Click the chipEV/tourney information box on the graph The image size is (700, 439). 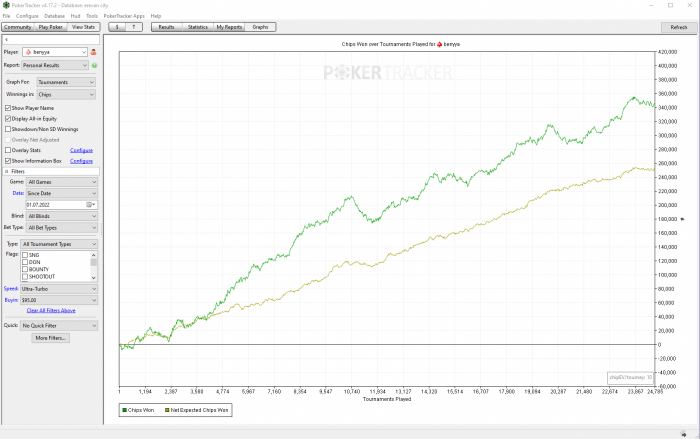(x=631, y=378)
